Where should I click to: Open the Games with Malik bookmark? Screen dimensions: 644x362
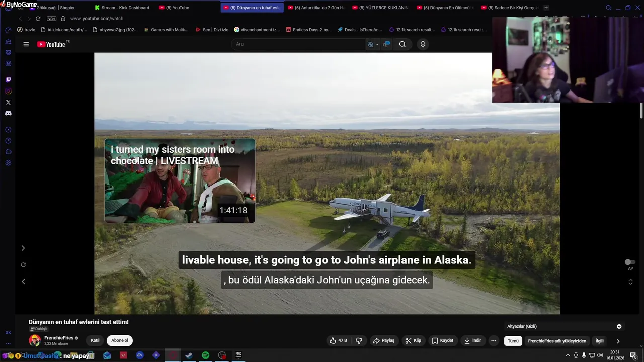tap(166, 30)
